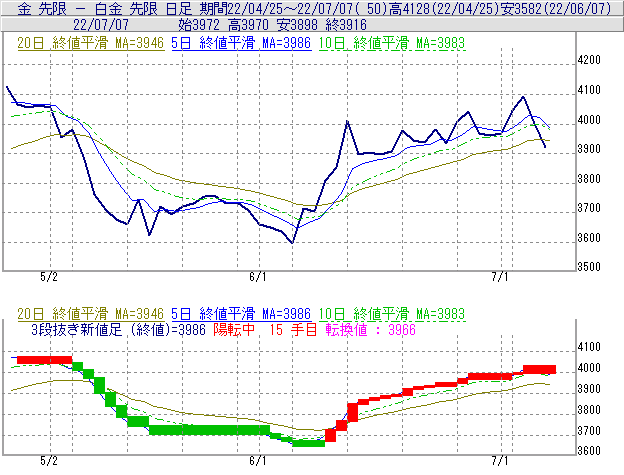Click the red 陽転中 status text

[234, 330]
